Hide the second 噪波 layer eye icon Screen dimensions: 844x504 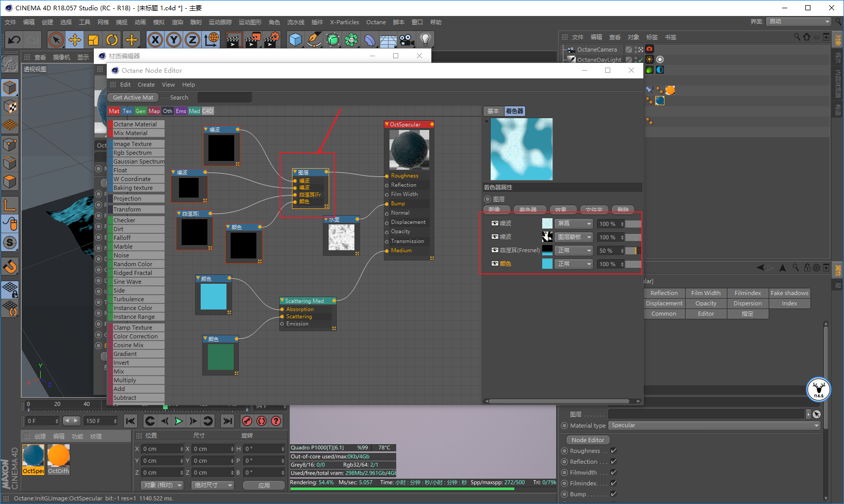pyautogui.click(x=495, y=237)
